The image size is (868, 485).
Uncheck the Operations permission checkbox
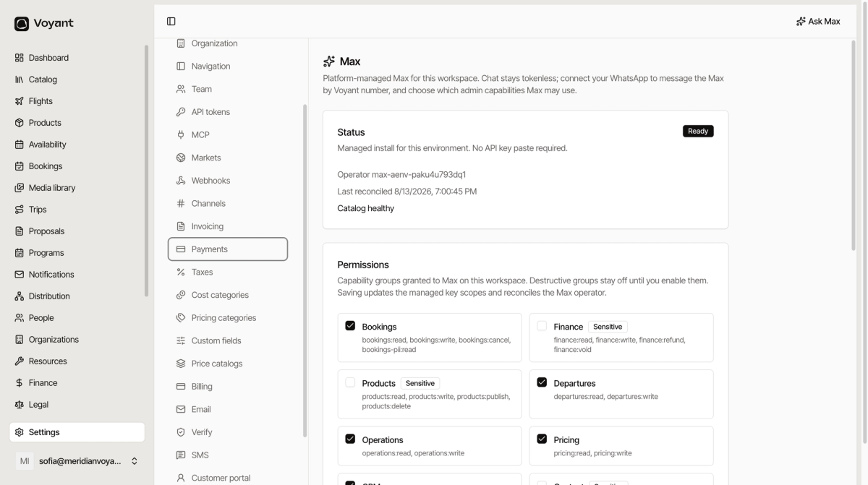pyautogui.click(x=350, y=439)
